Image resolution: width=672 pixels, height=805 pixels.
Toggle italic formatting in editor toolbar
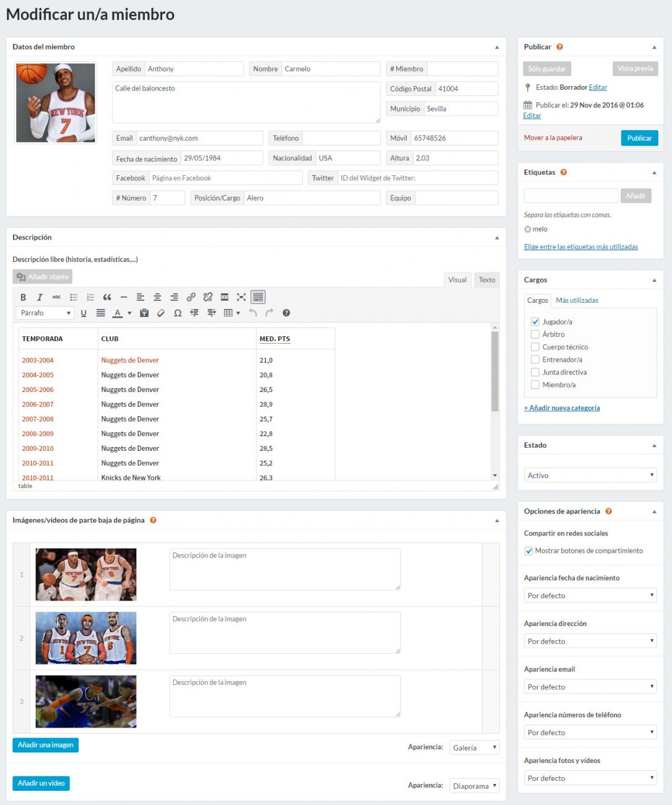tap(40, 297)
